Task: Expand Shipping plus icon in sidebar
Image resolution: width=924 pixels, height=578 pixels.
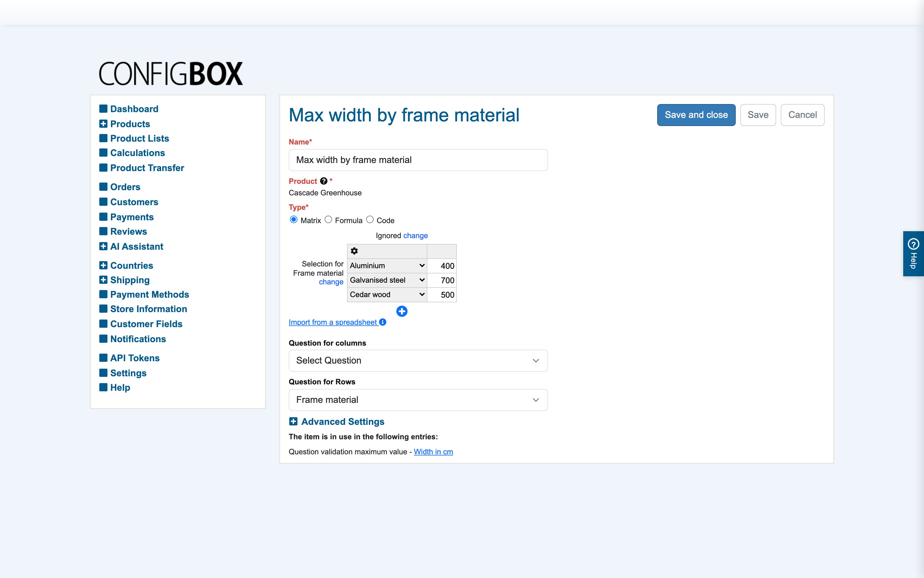Action: click(103, 280)
